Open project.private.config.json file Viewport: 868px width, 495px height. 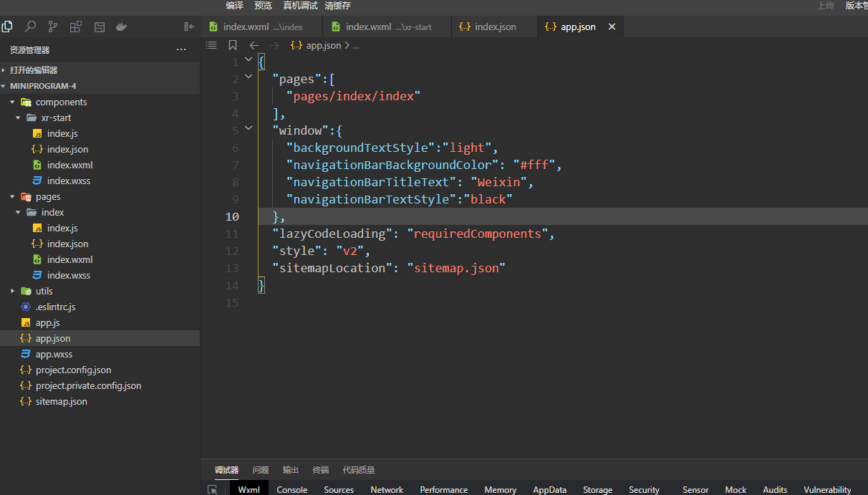(x=100, y=385)
